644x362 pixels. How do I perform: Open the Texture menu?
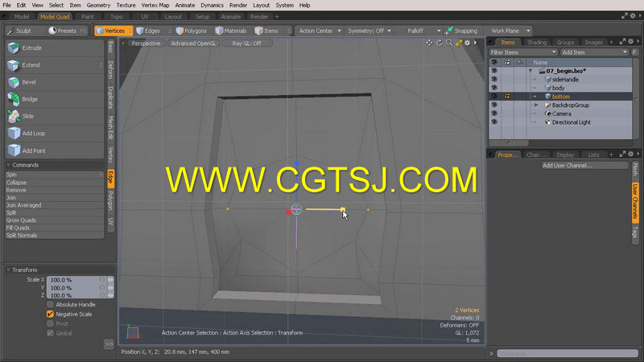tap(126, 6)
